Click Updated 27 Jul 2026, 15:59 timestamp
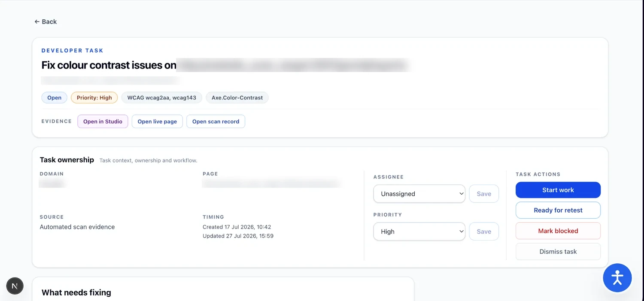 (x=238, y=236)
